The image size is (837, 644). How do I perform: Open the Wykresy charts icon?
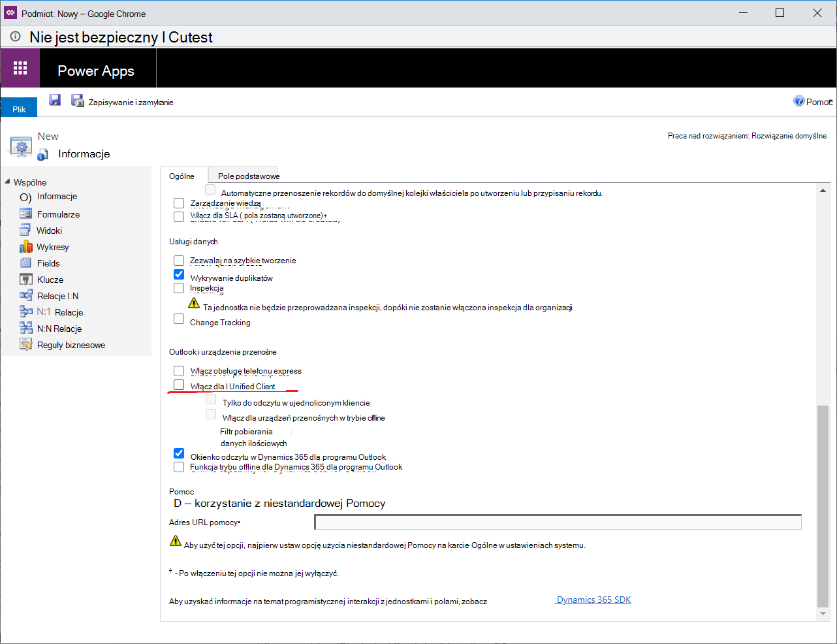tap(25, 246)
